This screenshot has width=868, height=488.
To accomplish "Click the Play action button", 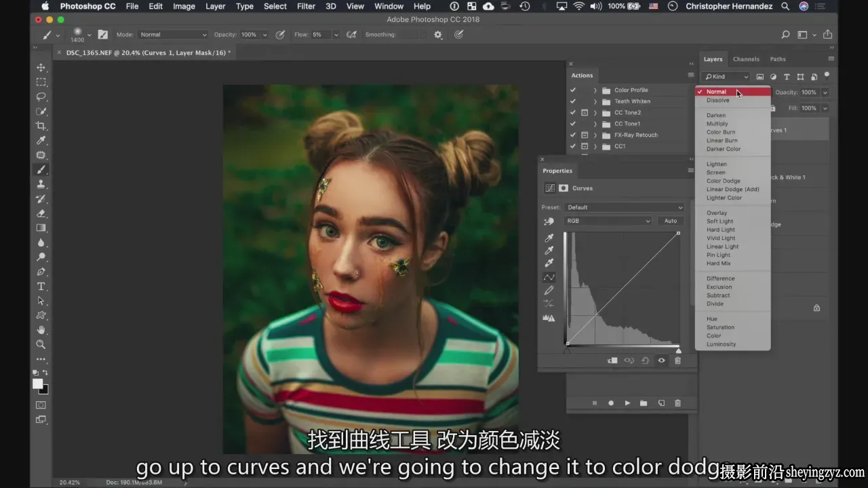I will pos(627,403).
